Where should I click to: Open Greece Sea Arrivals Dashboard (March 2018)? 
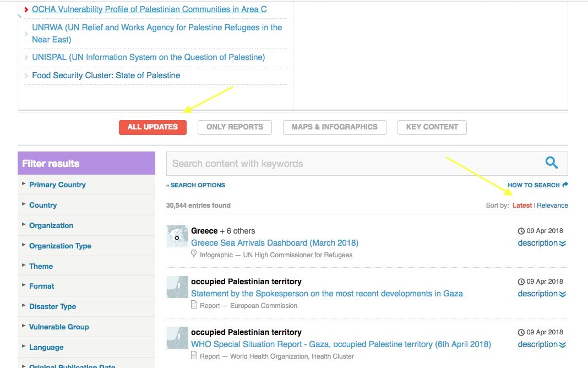275,243
